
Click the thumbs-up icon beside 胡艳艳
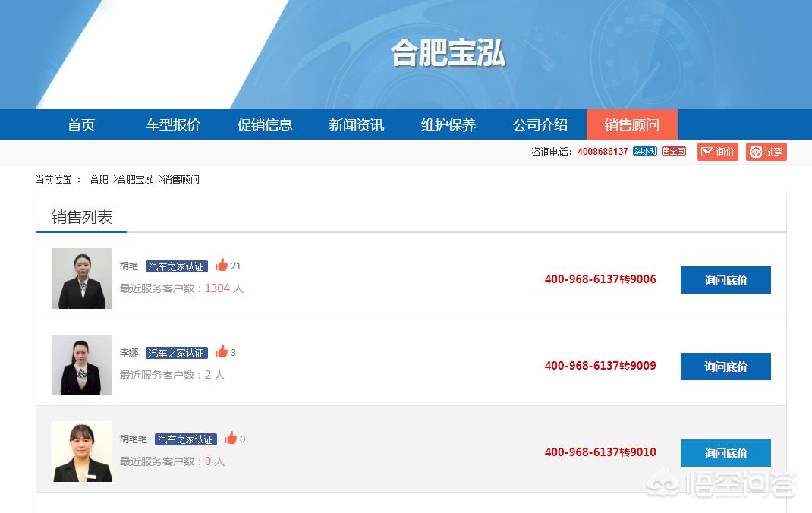(231, 438)
